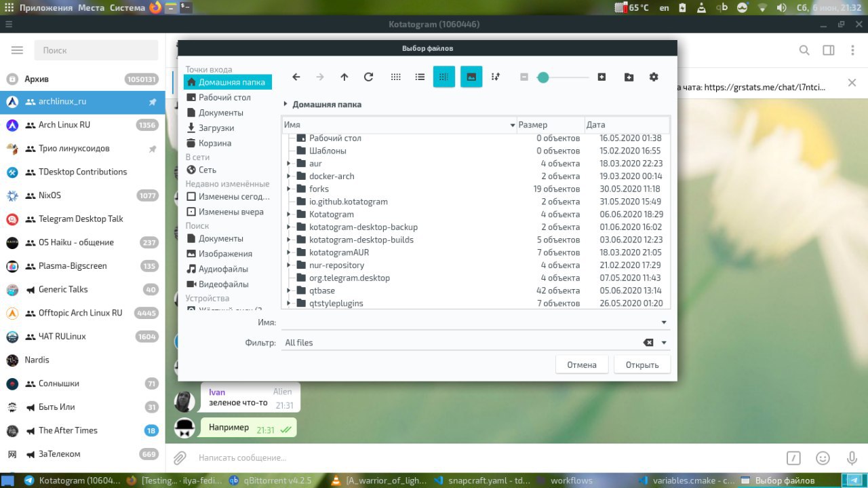Open the sorting options button
The height and width of the screenshot is (488, 868).
(x=496, y=77)
